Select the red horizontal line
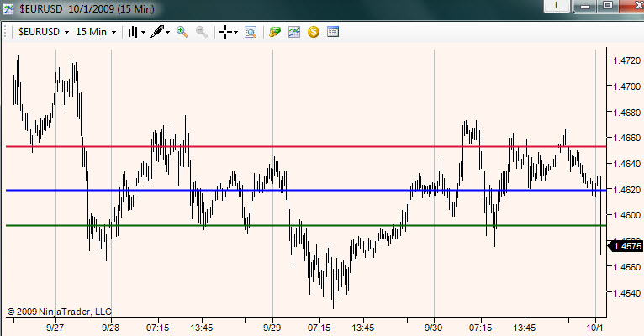This screenshot has width=644, height=336. 306,146
